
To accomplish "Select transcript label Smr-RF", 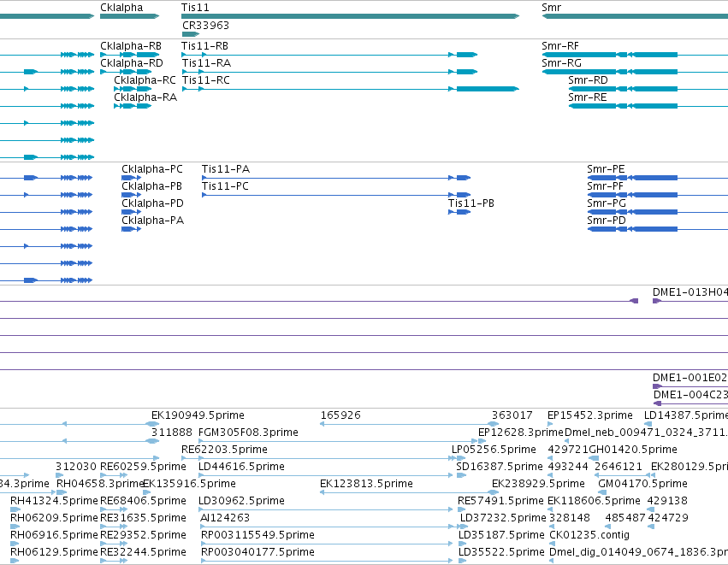I will [560, 46].
